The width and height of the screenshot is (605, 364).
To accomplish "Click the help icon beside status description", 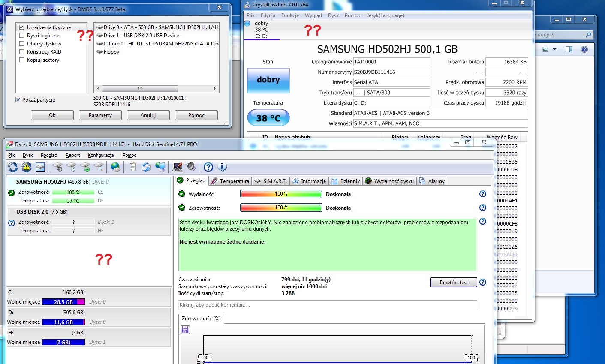I will tap(483, 222).
